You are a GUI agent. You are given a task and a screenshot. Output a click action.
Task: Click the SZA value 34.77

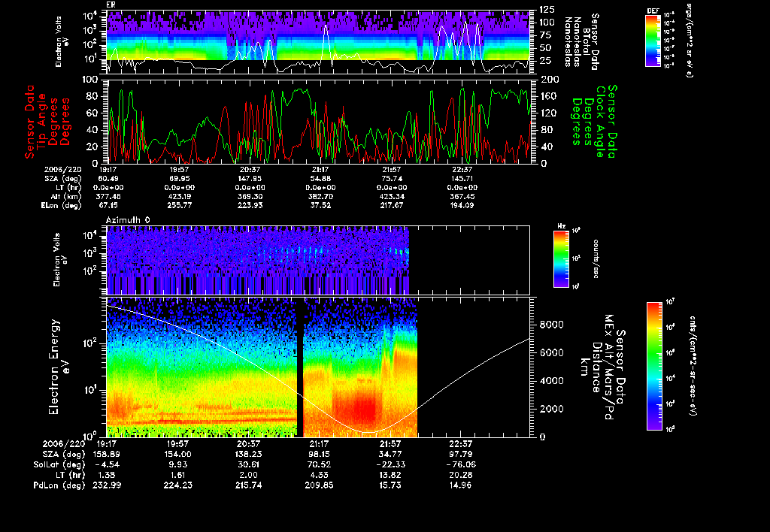[390, 455]
